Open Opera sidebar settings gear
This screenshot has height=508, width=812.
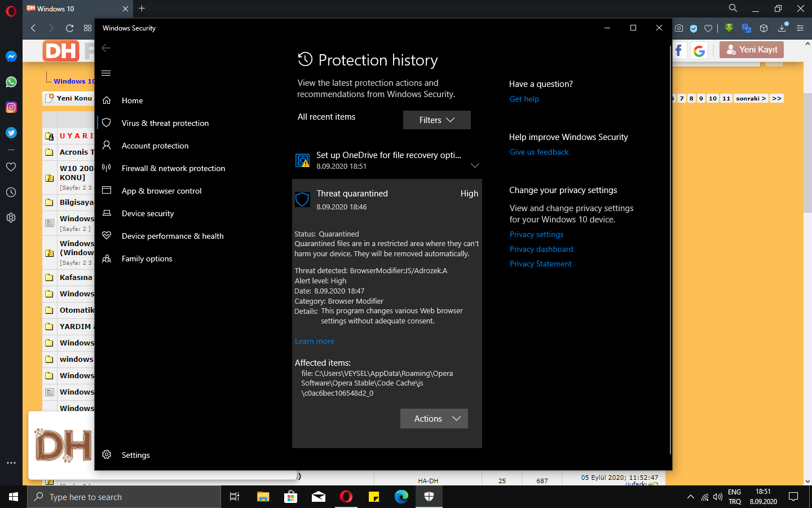[x=11, y=218]
